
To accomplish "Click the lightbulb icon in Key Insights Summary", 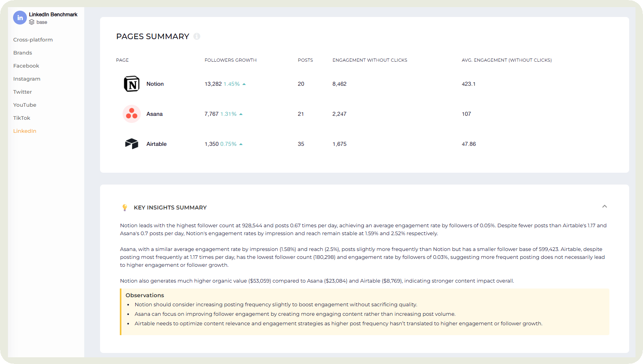I will point(125,207).
